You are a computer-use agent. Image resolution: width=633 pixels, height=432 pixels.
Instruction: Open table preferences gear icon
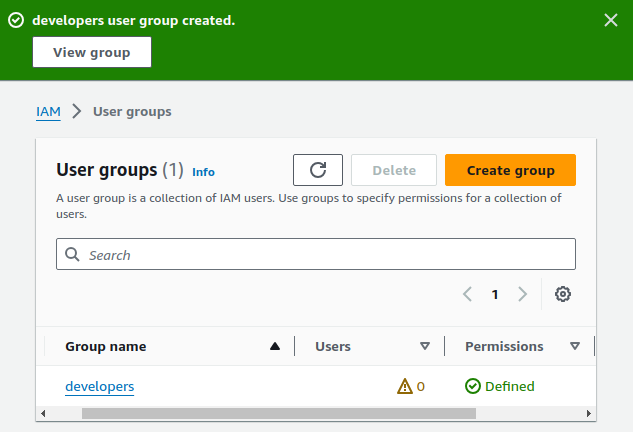(563, 294)
